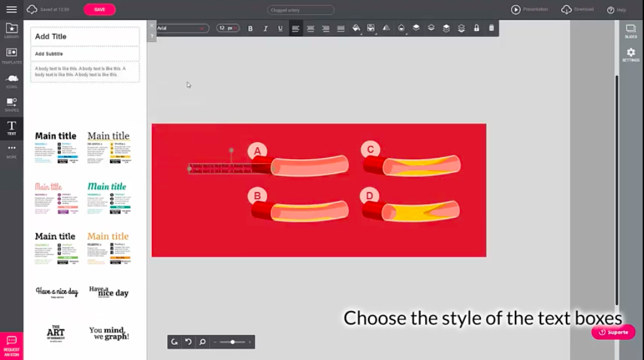Open Settings gear on right panel
The image size is (644, 360).
(x=630, y=54)
